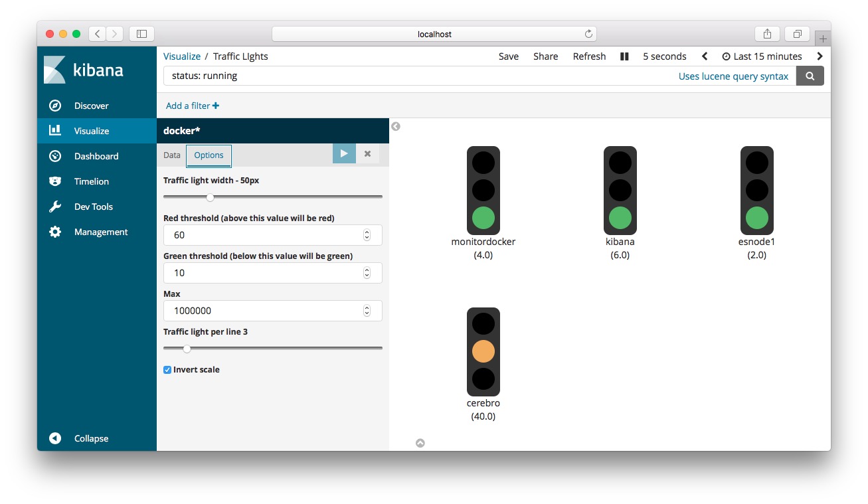Screen dimensions: 868x504
Task: Click the Safari localhost address bar
Action: (x=434, y=34)
